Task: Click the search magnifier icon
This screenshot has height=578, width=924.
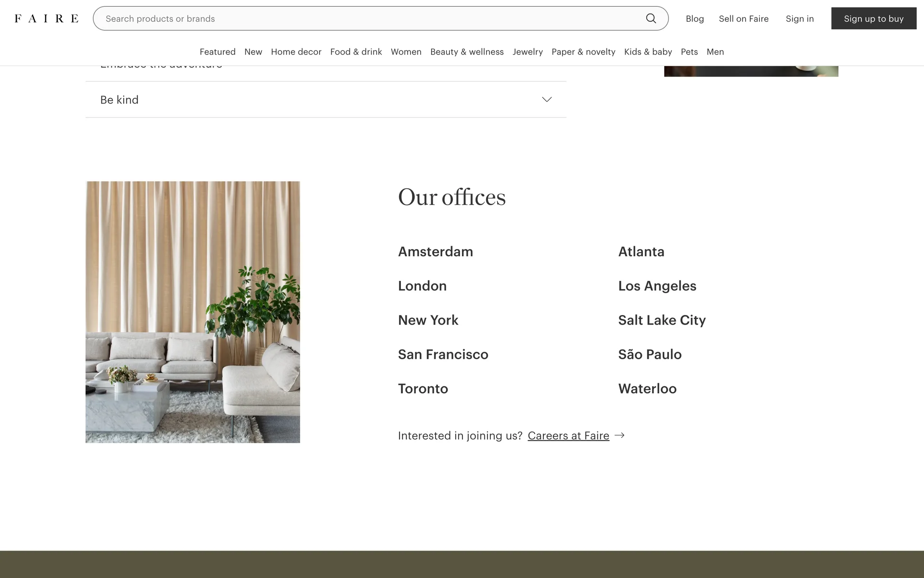Action: pyautogui.click(x=651, y=18)
